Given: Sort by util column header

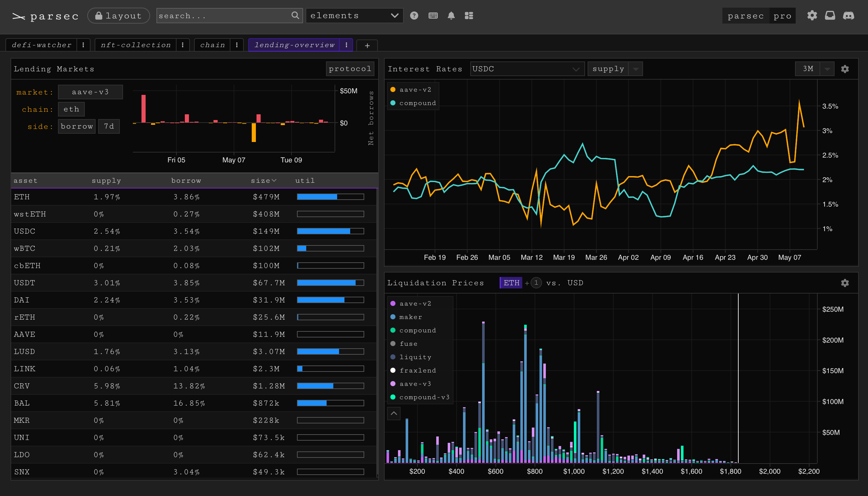Looking at the screenshot, I should [x=305, y=181].
